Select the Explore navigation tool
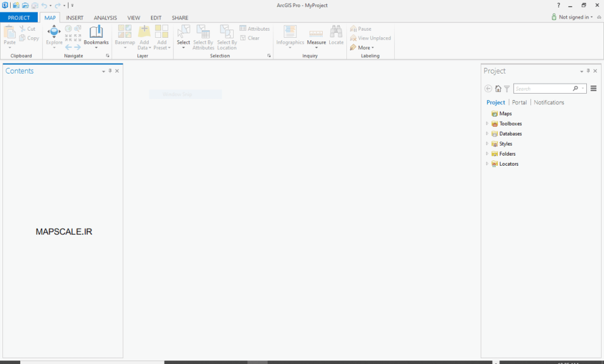 [54, 34]
